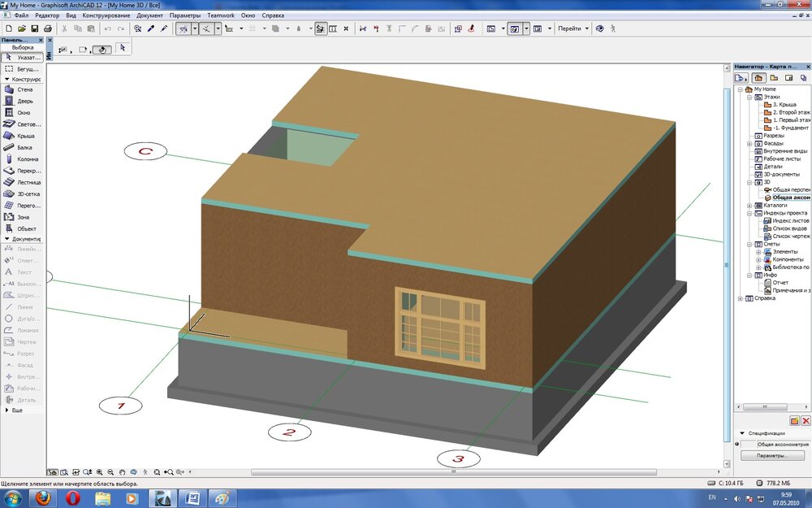The height and width of the screenshot is (508, 812).
Task: Open the Teamwork menu
Action: pos(221,15)
